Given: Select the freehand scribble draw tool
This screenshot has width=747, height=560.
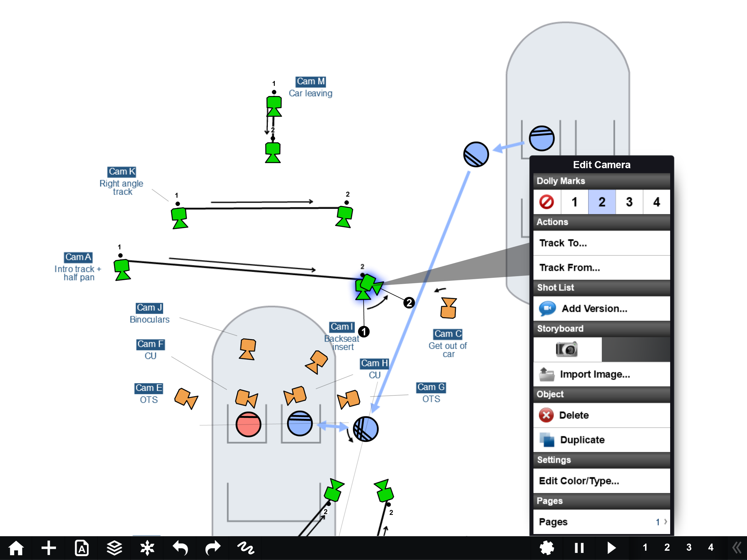Looking at the screenshot, I should click(x=246, y=548).
